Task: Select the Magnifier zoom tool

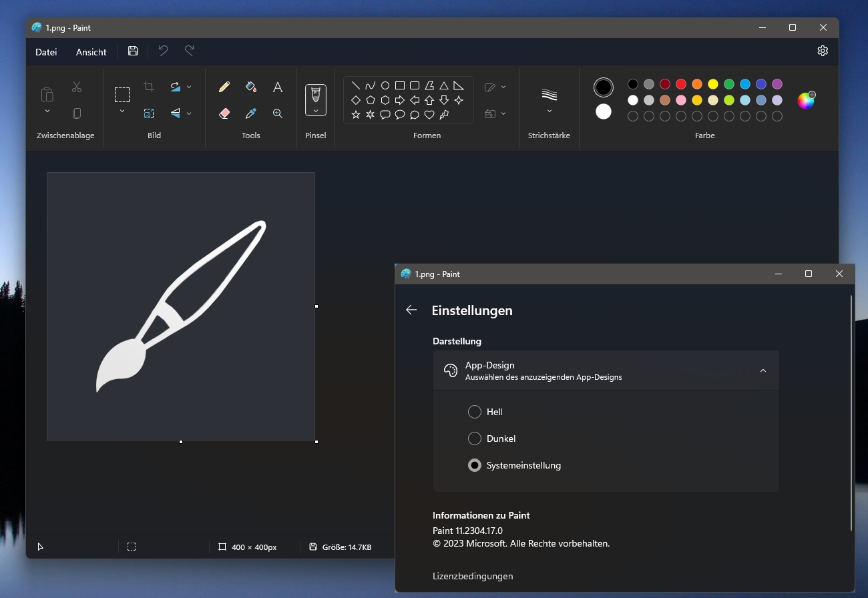Action: click(x=278, y=113)
